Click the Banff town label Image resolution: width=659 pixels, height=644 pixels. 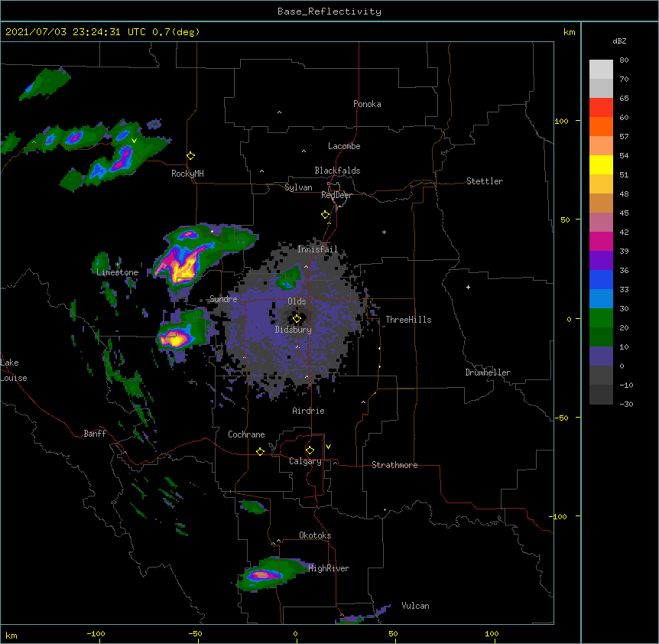(95, 434)
